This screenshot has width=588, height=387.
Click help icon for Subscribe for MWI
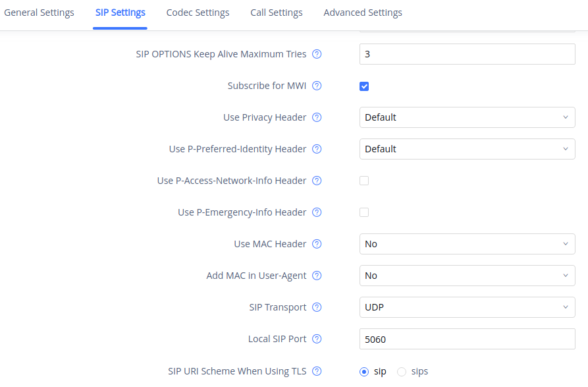(317, 86)
